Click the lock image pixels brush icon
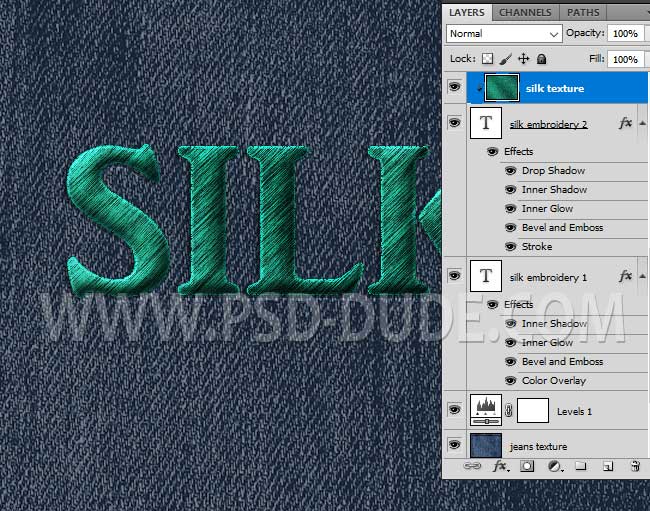 click(x=505, y=59)
